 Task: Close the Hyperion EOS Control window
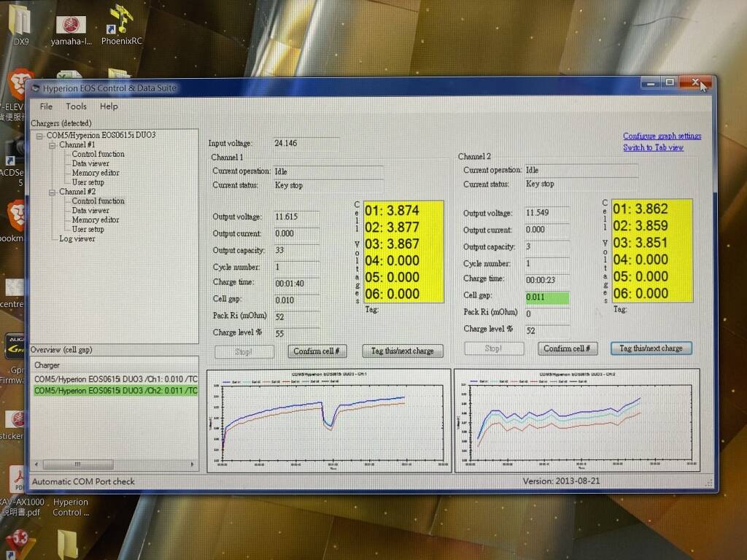click(695, 83)
